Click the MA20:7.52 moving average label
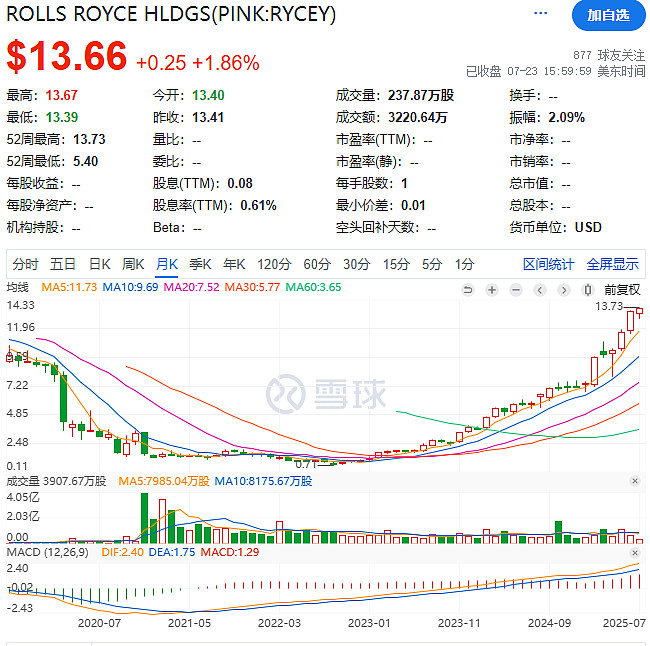The height and width of the screenshot is (646, 650). click(192, 287)
